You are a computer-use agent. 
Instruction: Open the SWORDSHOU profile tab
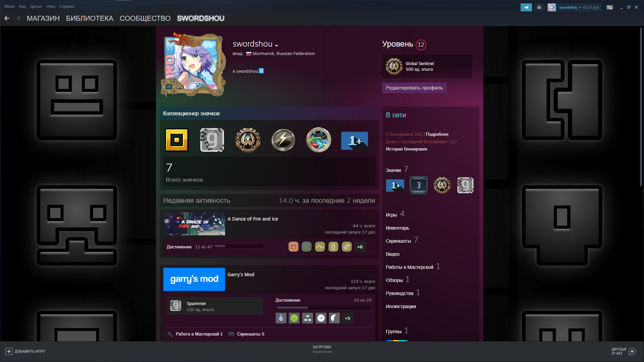coord(201,18)
